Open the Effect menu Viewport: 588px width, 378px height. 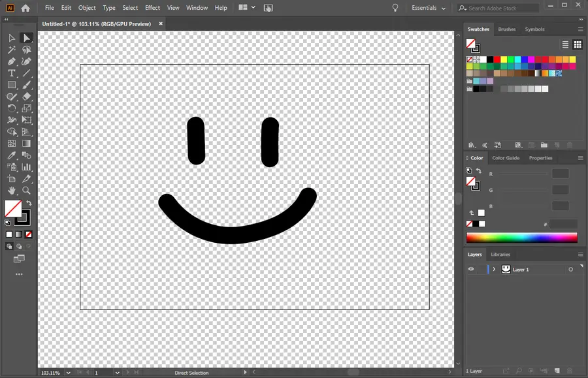(x=152, y=8)
